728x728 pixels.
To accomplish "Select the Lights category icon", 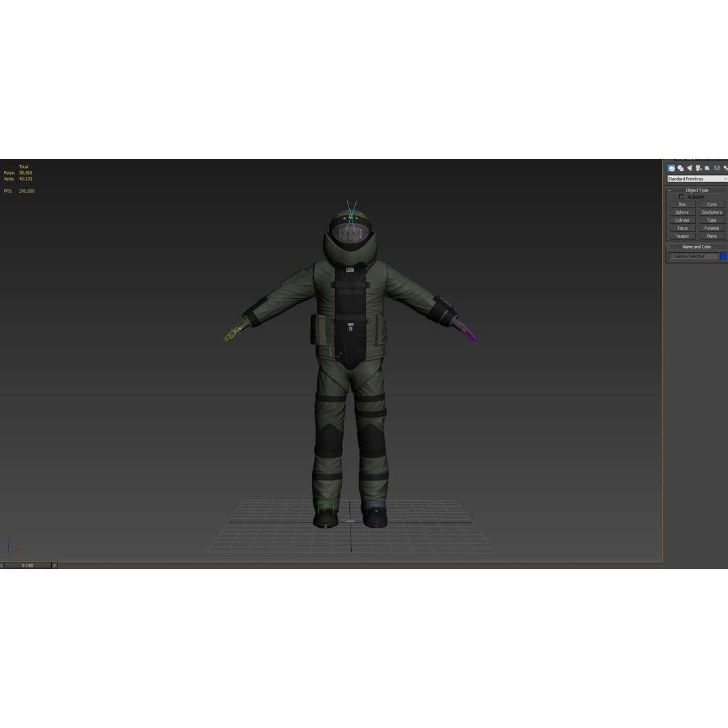I will [690, 168].
